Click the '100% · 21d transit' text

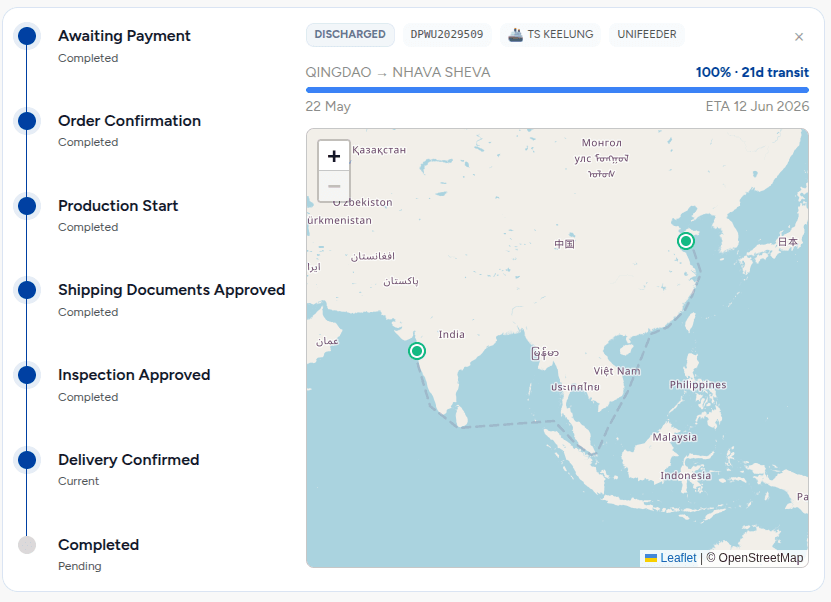752,72
